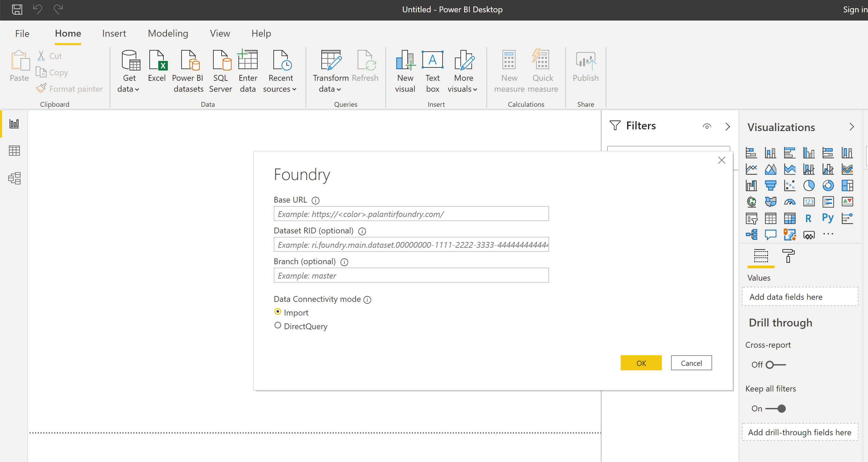Screen dimensions: 868x462
Task: Select the Scatter chart visualization
Action: (790, 185)
